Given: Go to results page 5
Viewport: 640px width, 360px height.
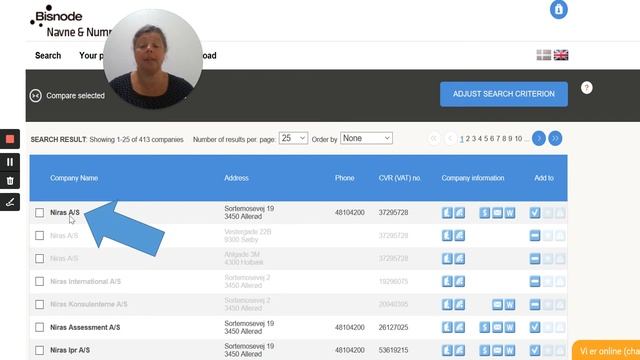Looking at the screenshot, I should [x=486, y=139].
